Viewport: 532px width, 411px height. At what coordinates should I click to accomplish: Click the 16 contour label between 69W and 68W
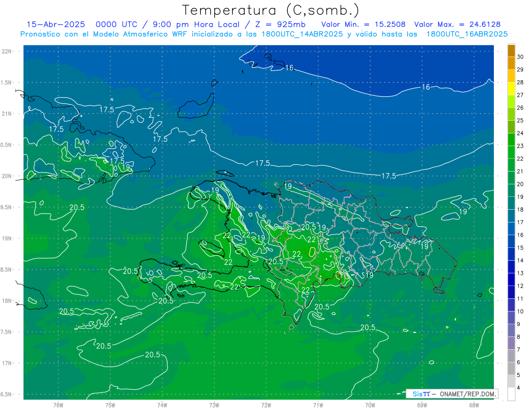[x=426, y=87]
